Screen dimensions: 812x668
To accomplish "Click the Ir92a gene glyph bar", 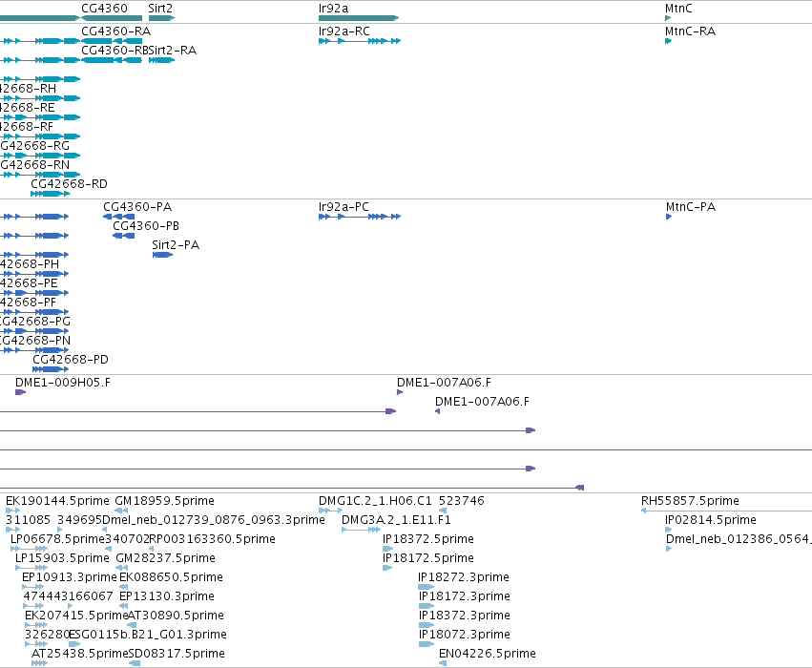I will tap(359, 18).
